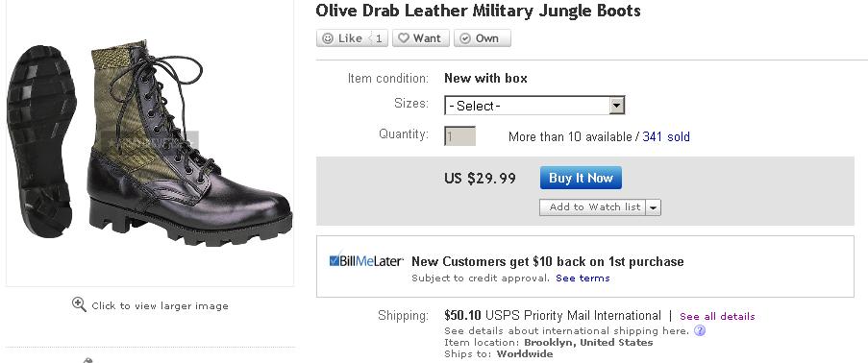This screenshot has width=868, height=363.
Task: Open BillMeLater See terms link
Action: (x=583, y=278)
